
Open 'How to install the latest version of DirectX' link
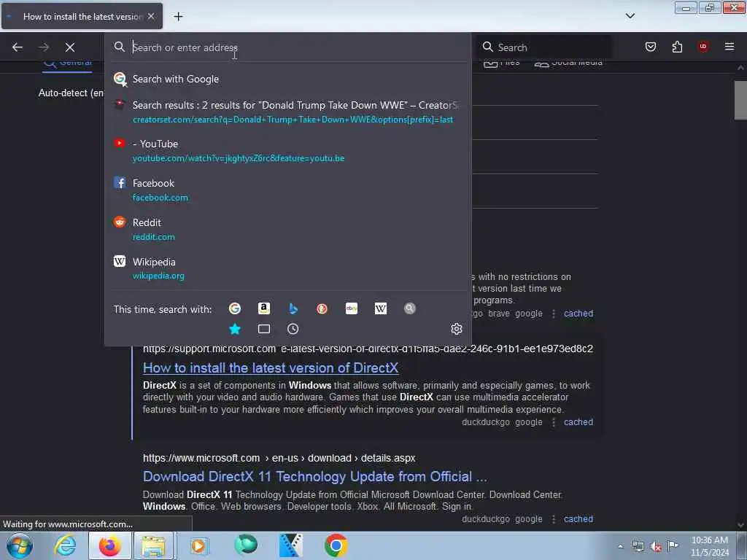(x=271, y=368)
